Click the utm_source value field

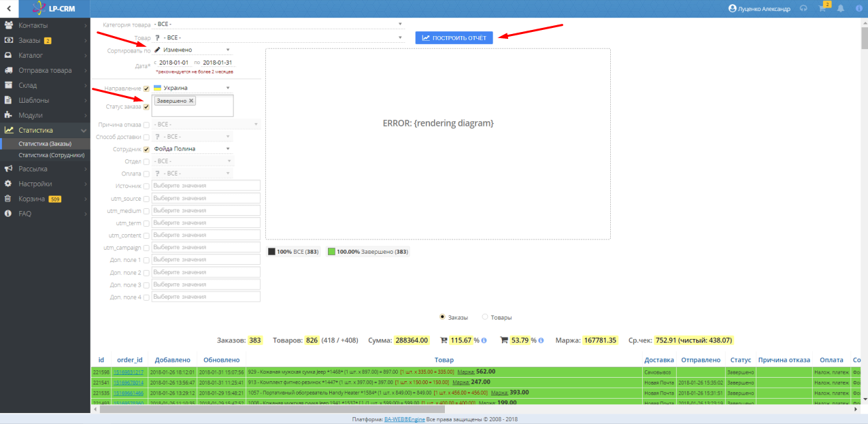tap(206, 198)
